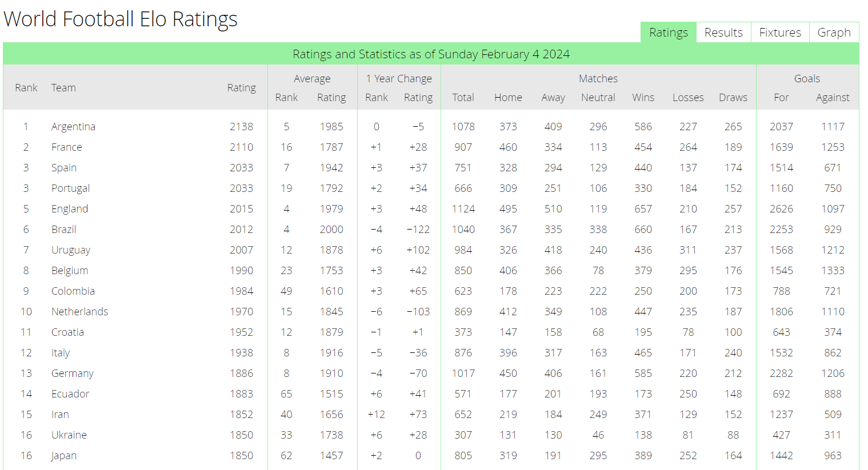
Task: Click the Wins column header
Action: point(643,98)
